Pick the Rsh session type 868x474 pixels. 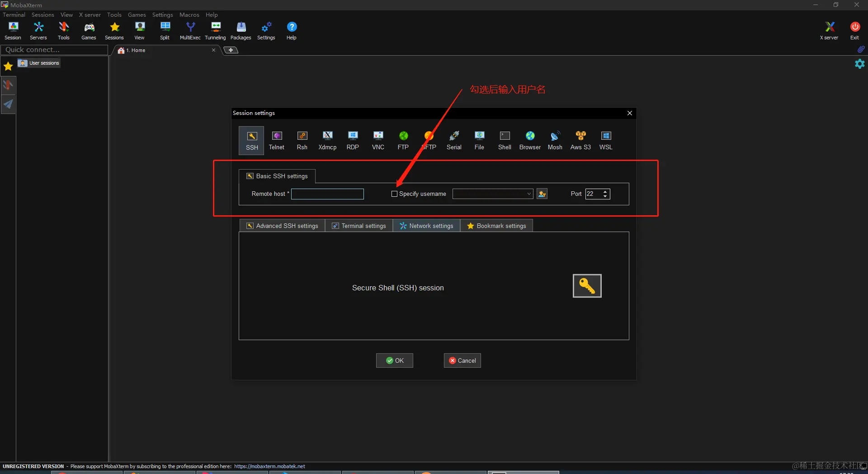coord(302,141)
